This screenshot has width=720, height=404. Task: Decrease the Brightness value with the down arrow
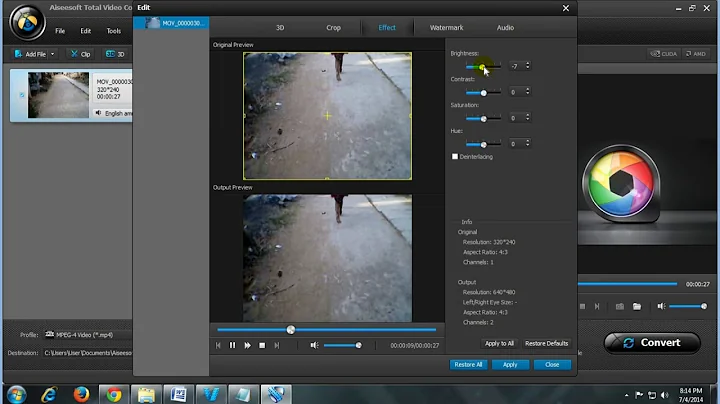[528, 68]
